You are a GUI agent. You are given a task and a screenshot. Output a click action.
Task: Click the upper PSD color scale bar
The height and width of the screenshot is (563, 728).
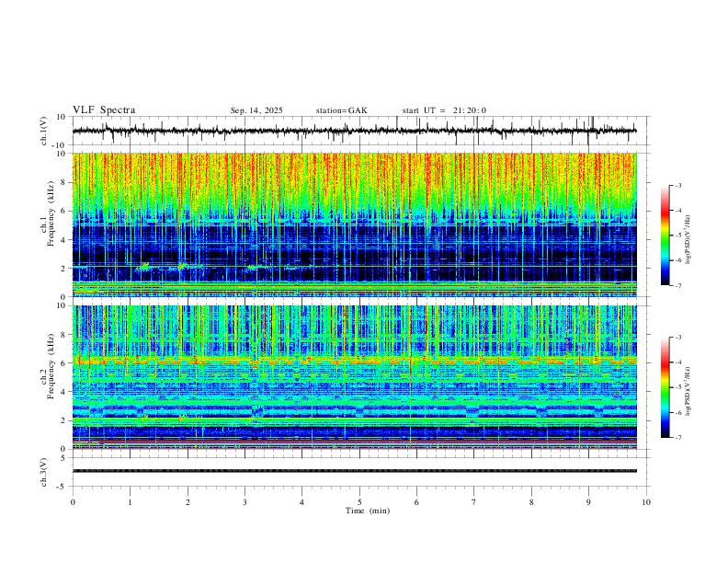(x=665, y=236)
